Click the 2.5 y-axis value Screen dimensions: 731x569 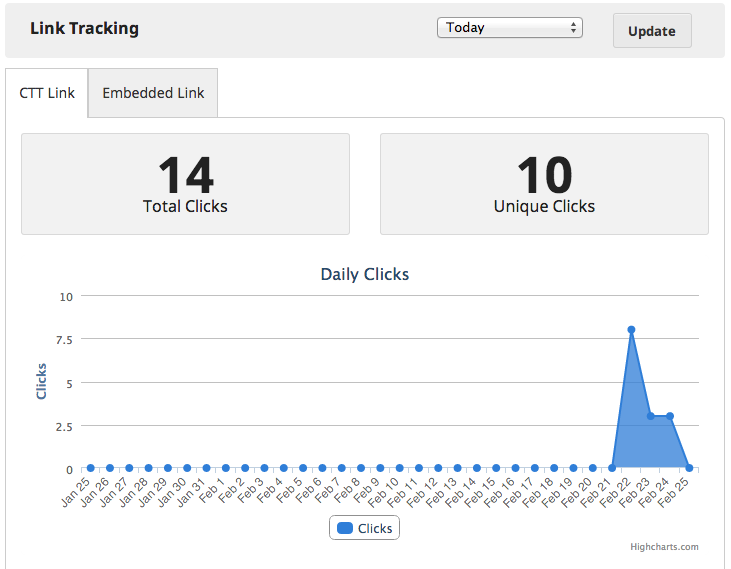tap(64, 427)
